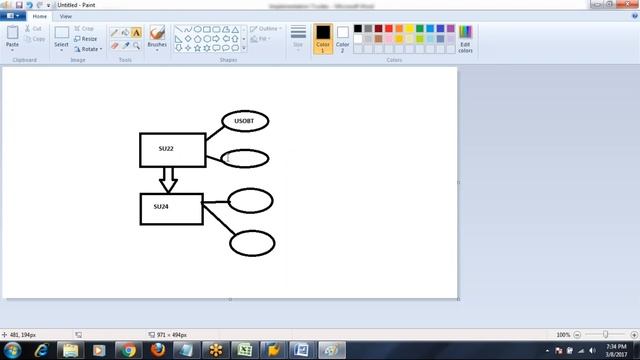This screenshot has height=360, width=640.
Task: Pick the Right arrow shape
Action: 216,39
